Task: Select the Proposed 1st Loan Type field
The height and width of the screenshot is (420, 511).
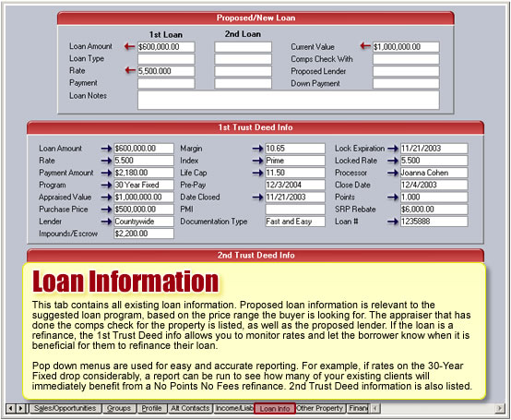Action: pos(166,59)
